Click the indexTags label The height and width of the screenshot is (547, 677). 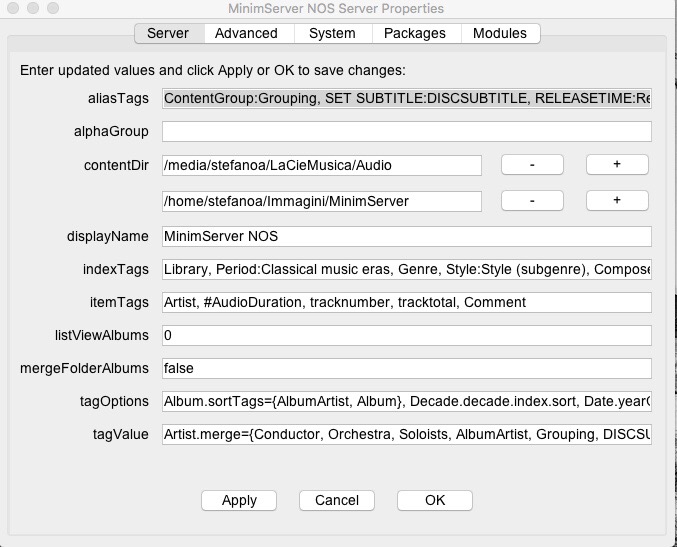click(x=116, y=269)
